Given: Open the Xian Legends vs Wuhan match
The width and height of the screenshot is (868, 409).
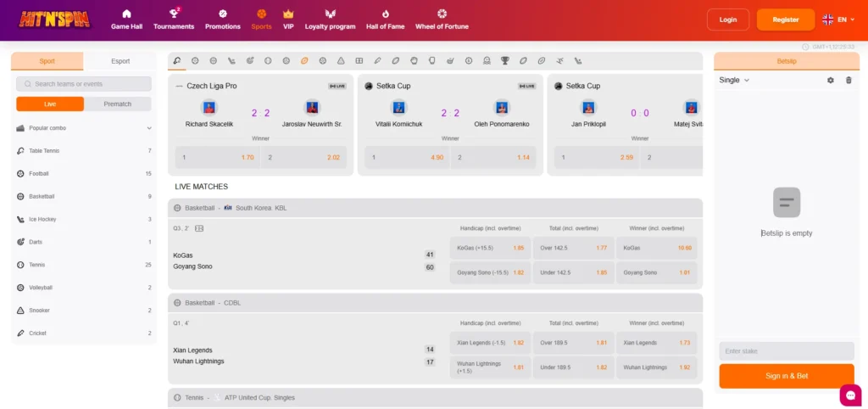Looking at the screenshot, I should pyautogui.click(x=303, y=356).
